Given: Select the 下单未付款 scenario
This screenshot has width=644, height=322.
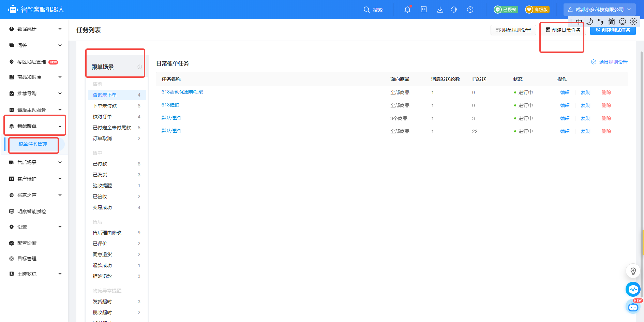Looking at the screenshot, I should pos(117,106).
